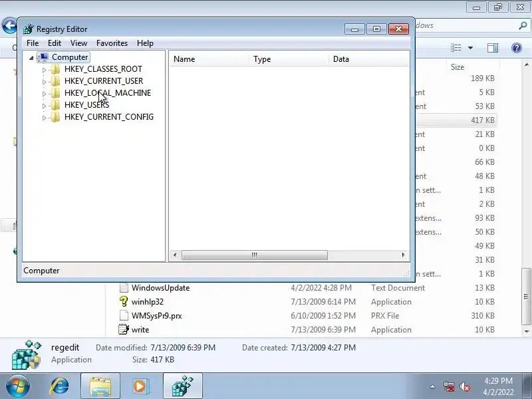Click the Registry Editor title bar icon

[29, 29]
